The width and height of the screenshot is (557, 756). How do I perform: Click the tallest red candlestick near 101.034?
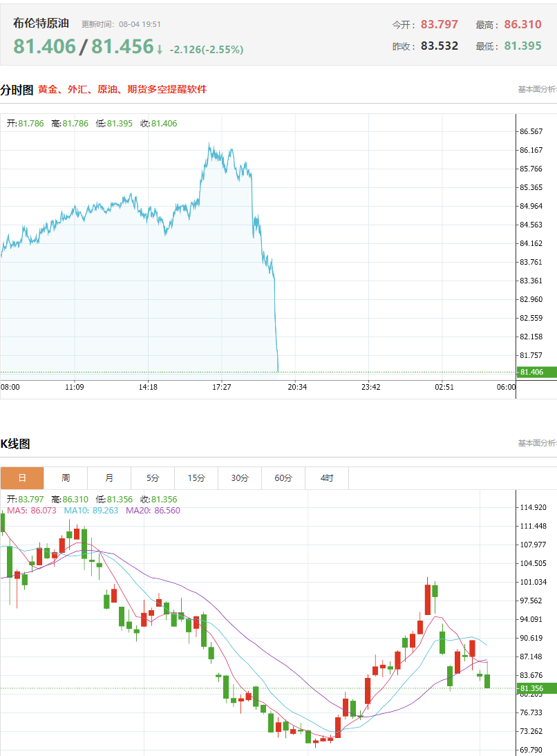[427, 599]
